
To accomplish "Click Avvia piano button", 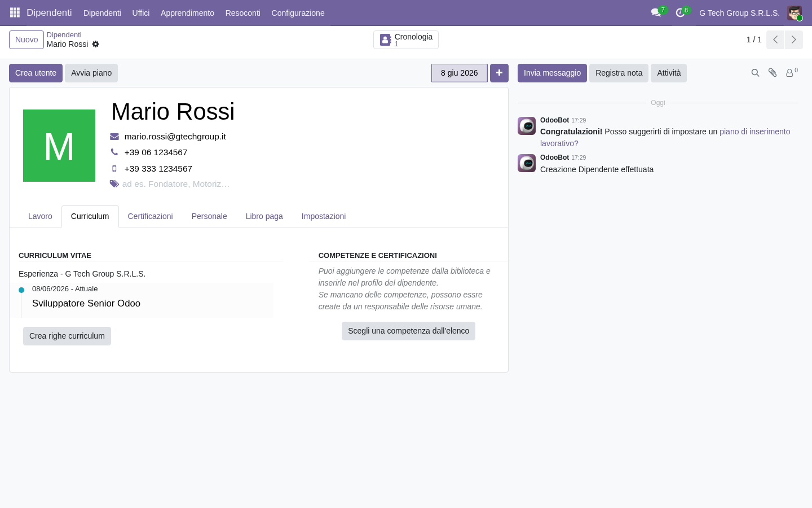I will coord(91,73).
